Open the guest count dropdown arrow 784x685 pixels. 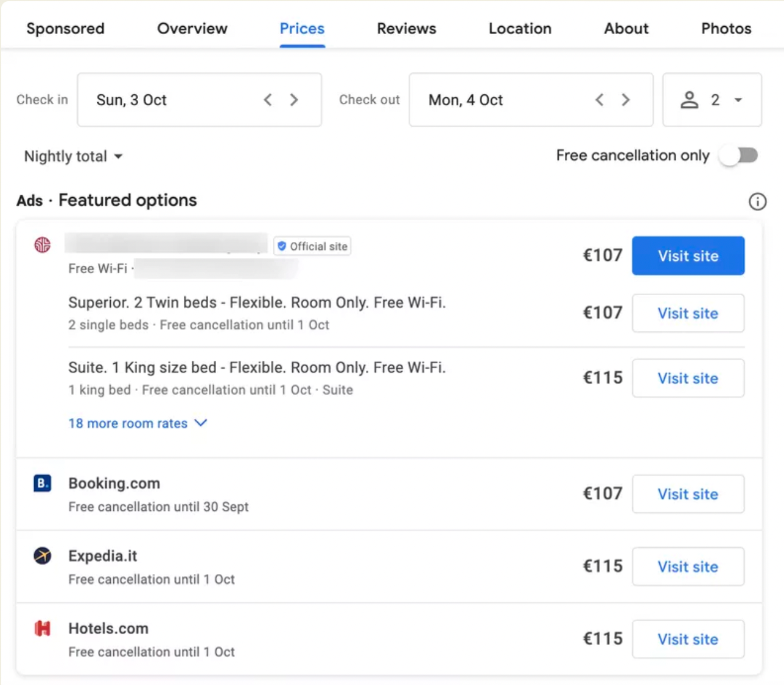(x=738, y=100)
